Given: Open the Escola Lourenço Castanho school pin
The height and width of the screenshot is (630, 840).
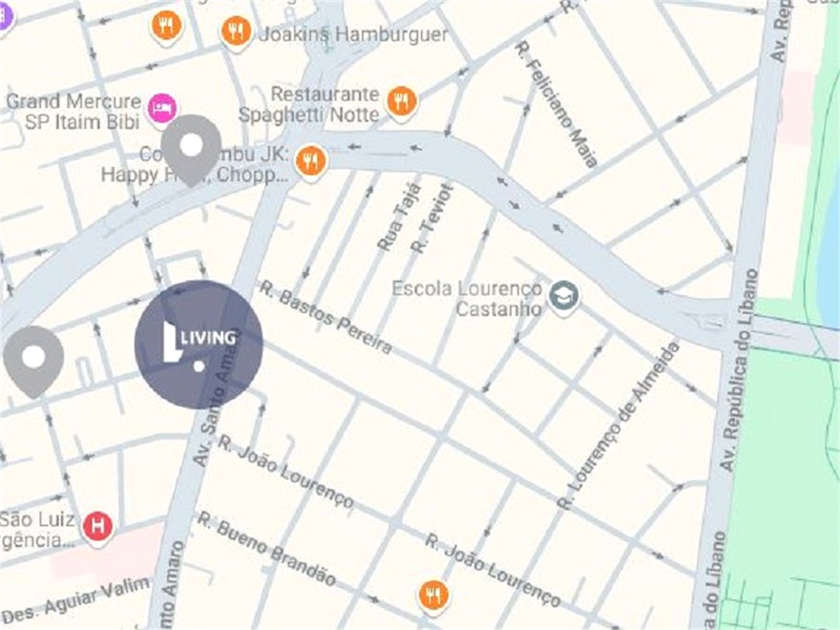Looking at the screenshot, I should point(563,297).
